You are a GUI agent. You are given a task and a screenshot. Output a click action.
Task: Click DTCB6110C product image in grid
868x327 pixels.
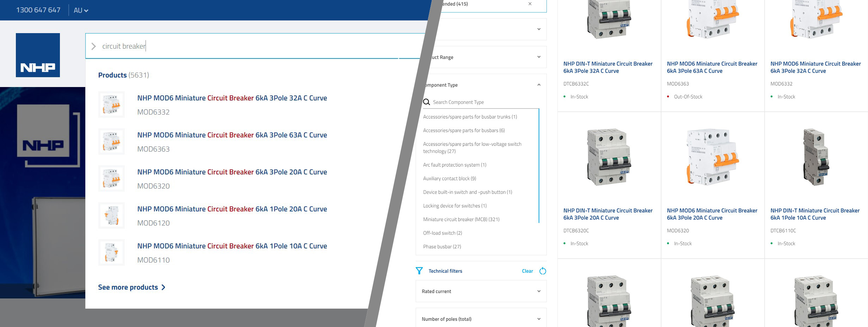[815, 157]
